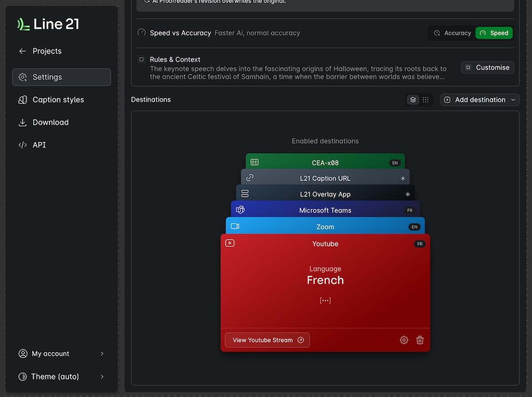532x397 pixels.
Task: Switch destinations to stacked view
Action: click(413, 100)
